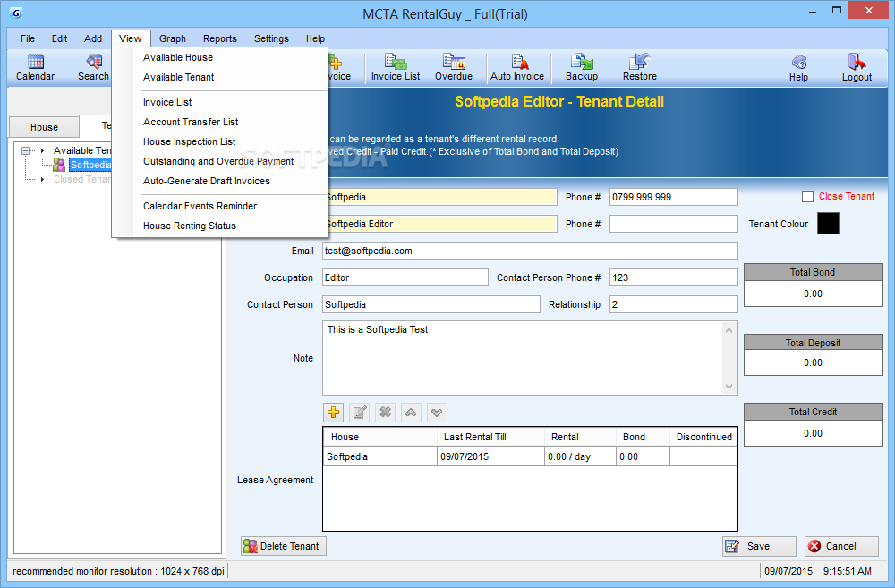Open the Help menu
895x588 pixels.
pos(315,38)
